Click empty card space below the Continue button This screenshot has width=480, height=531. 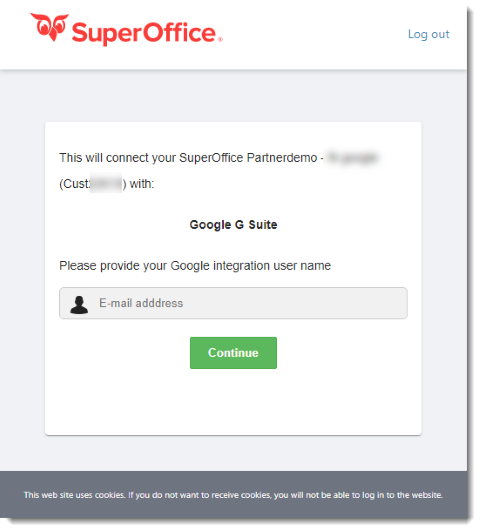pyautogui.click(x=233, y=401)
